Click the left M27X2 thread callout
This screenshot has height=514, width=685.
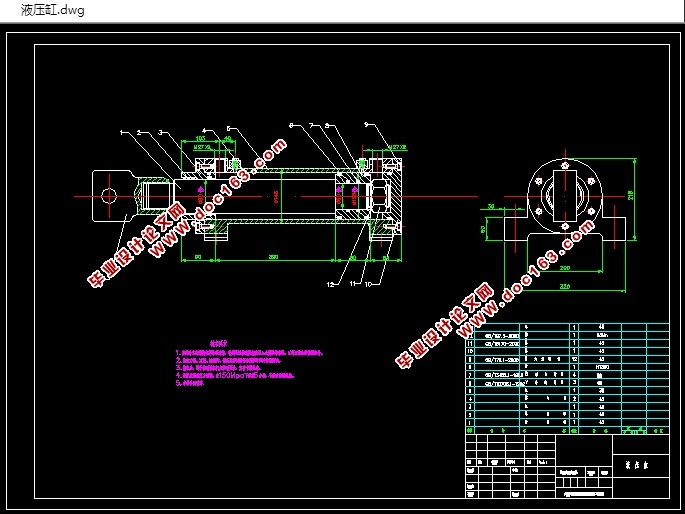pos(202,148)
